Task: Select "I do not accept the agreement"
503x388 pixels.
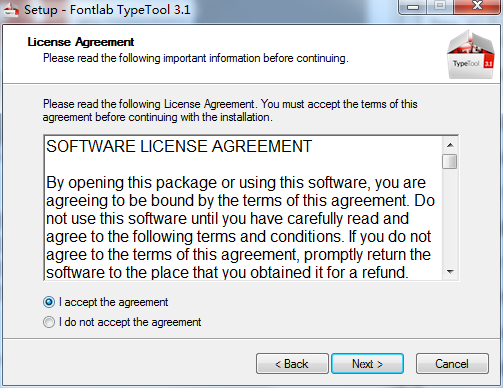Action: click(x=49, y=322)
